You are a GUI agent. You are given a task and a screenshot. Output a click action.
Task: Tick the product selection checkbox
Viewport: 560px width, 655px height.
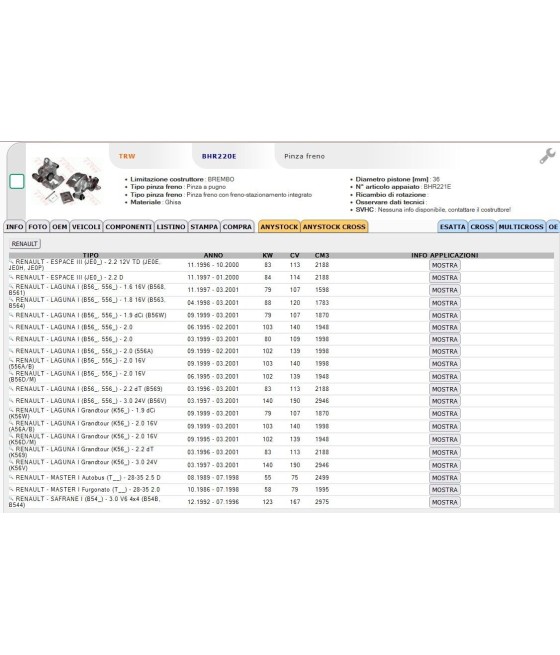tap(17, 181)
